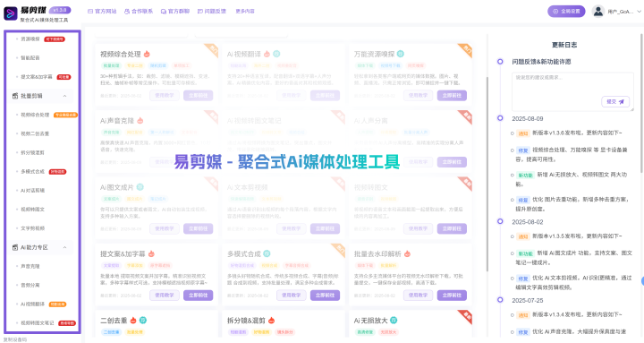Select 提文案&加字幕 in the sidebar
Viewport: 644px width, 343px height.
[37, 77]
